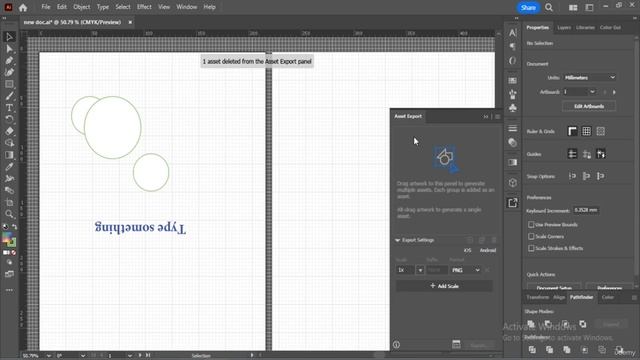Switch to the Layers tab
This screenshot has width=640, height=360.
[564, 28]
